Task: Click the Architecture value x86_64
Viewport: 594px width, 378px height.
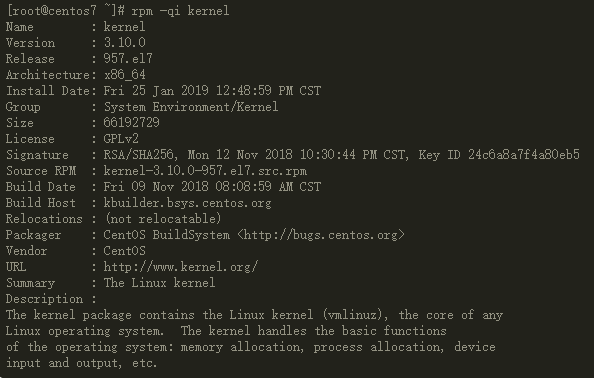Action: click(x=125, y=75)
